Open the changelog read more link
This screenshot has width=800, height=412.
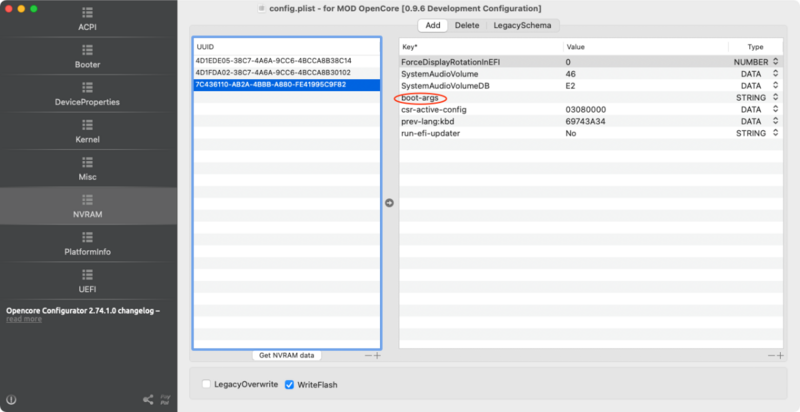24,319
